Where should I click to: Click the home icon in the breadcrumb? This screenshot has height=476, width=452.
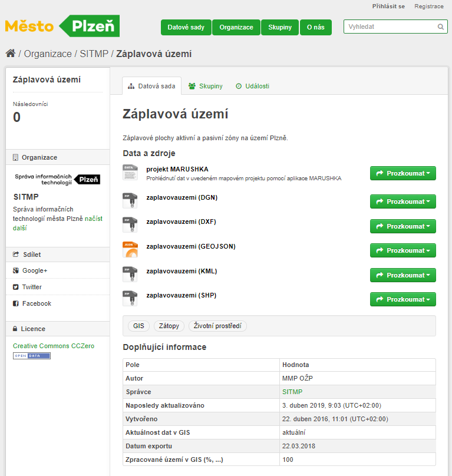click(11, 54)
